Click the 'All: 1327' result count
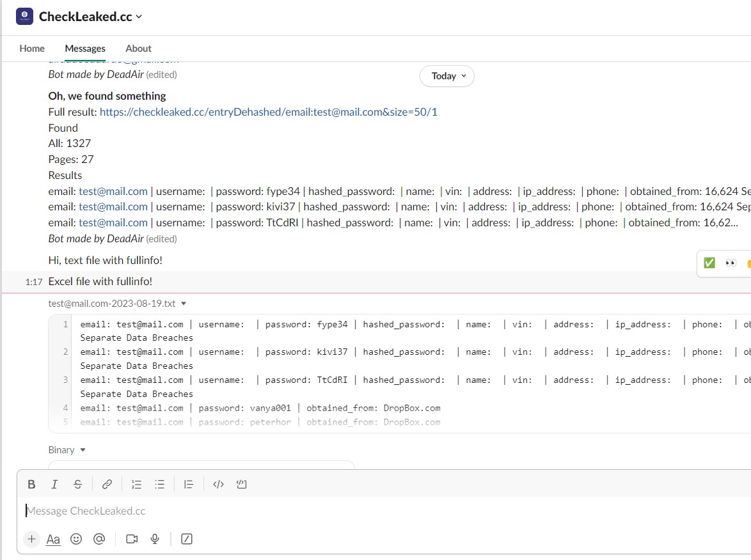This screenshot has width=751, height=560. pos(70,144)
